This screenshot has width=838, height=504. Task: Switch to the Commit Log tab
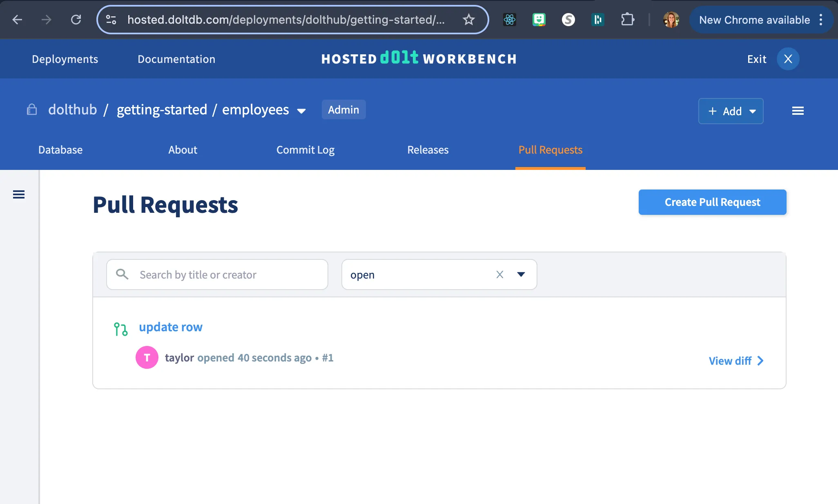coord(305,150)
